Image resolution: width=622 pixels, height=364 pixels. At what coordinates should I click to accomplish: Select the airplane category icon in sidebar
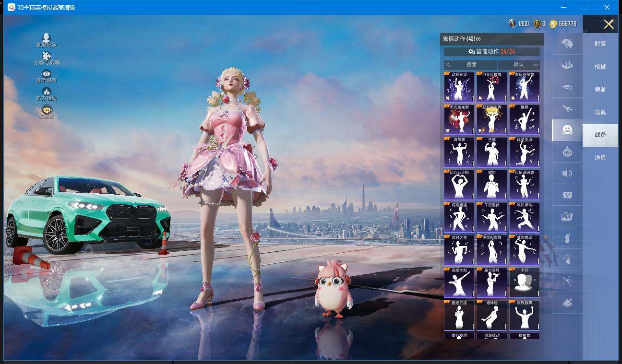coord(567,109)
